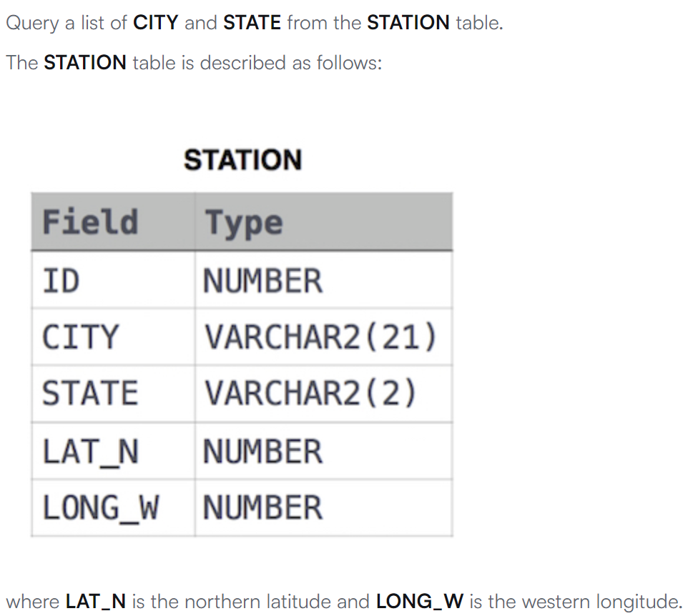Click the STATE field cell
This screenshot has height=616, width=698.
pyautogui.click(x=113, y=394)
